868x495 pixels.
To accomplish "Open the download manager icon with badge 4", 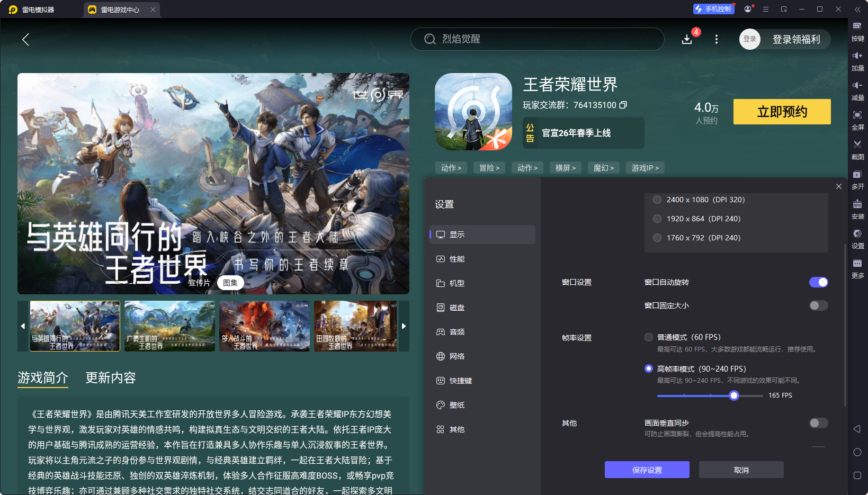I will [x=687, y=39].
